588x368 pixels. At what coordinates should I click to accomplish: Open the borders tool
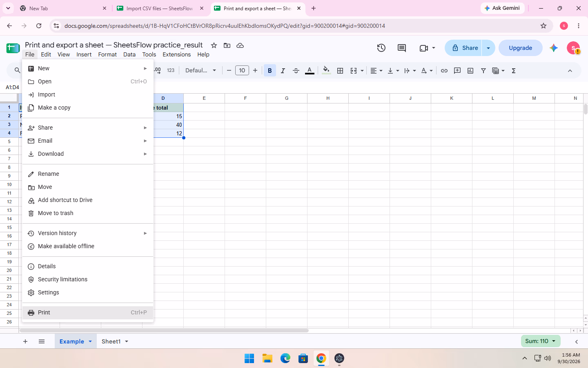pyautogui.click(x=340, y=71)
